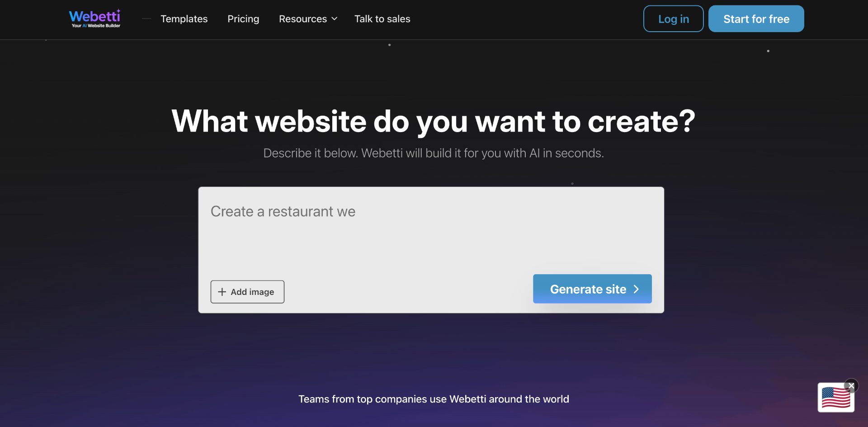Click the Log in button
868x427 pixels.
point(674,19)
